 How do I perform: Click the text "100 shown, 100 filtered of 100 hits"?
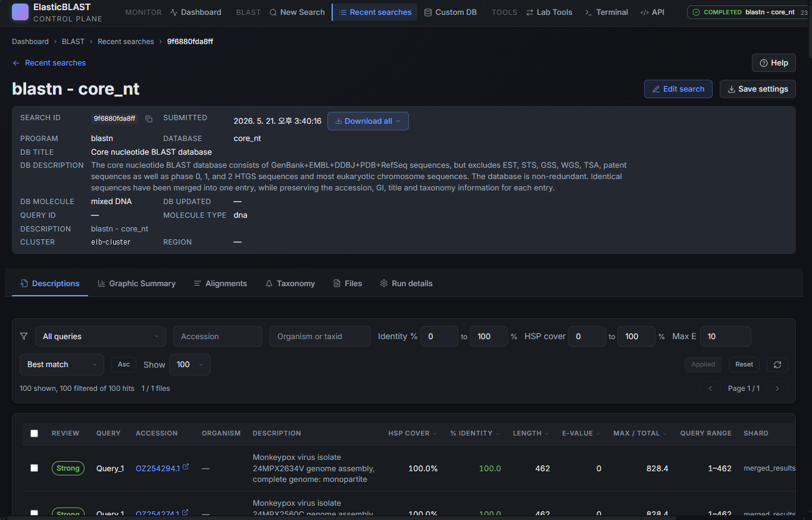(77, 389)
